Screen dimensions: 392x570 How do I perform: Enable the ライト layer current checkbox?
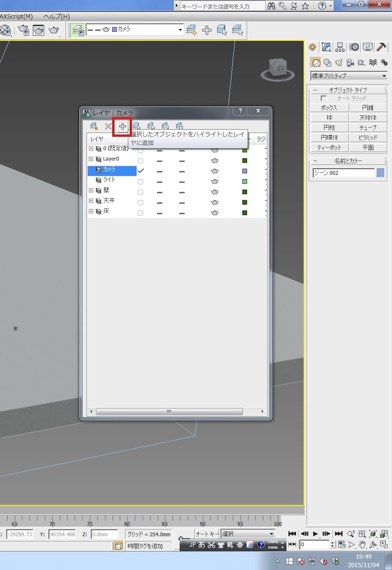click(x=141, y=181)
